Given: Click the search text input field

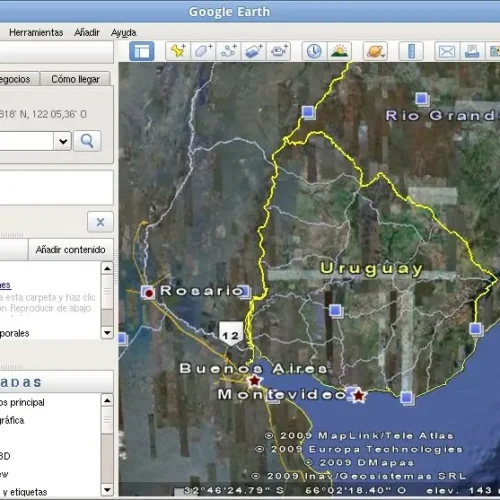Looking at the screenshot, I should (27, 141).
